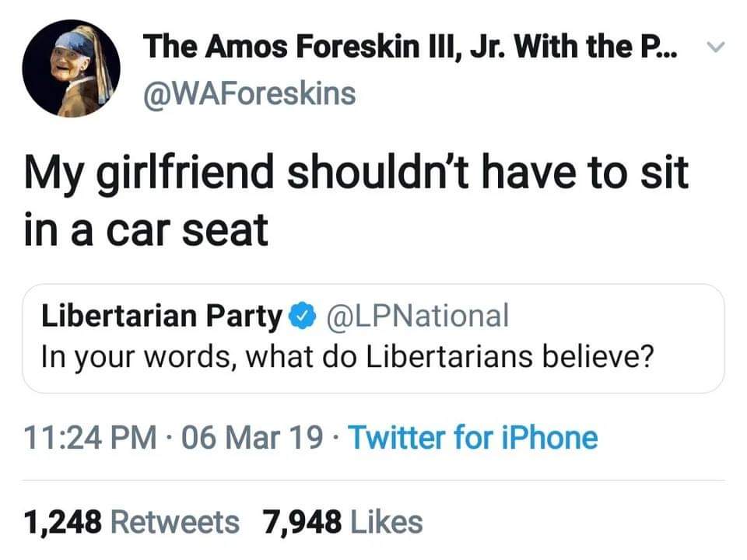The width and height of the screenshot is (747, 560).
Task: Click the 1,248 retweet count number
Action: point(64,521)
